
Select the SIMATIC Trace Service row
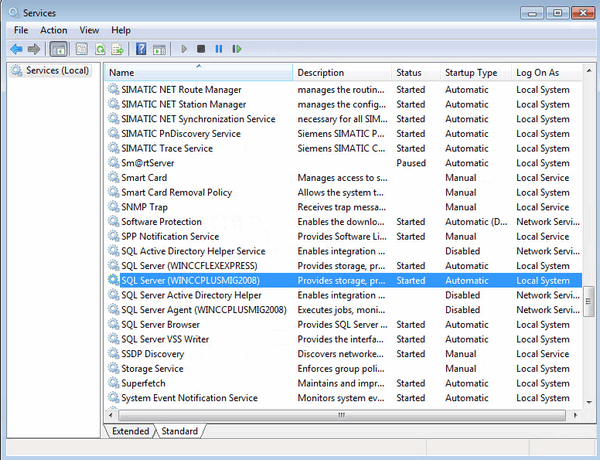(343, 148)
